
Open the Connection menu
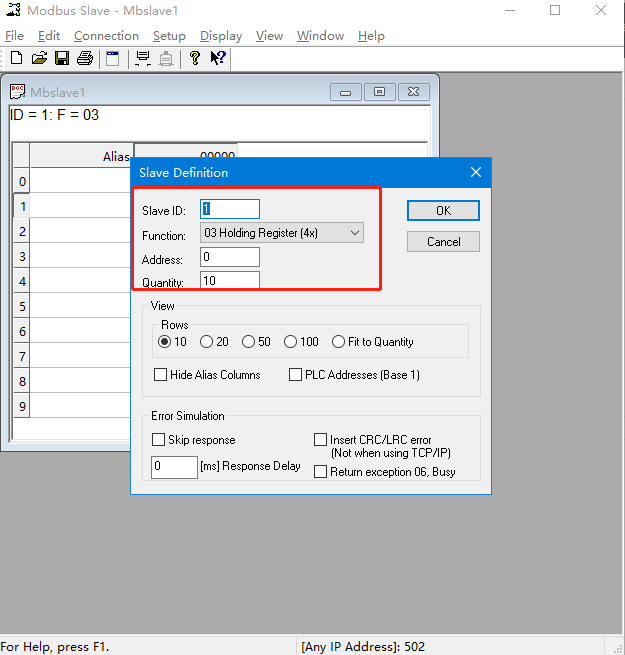point(106,36)
